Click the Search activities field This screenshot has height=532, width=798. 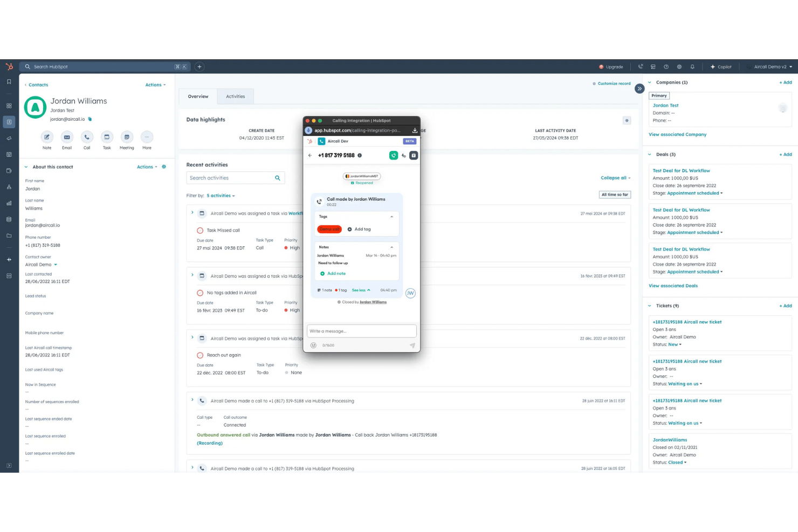coord(235,178)
